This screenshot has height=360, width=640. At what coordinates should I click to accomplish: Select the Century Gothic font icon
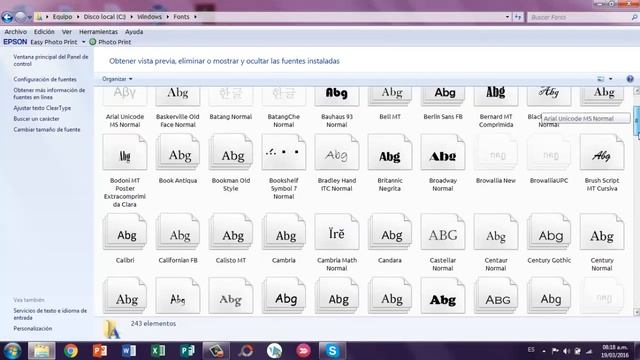click(x=549, y=232)
